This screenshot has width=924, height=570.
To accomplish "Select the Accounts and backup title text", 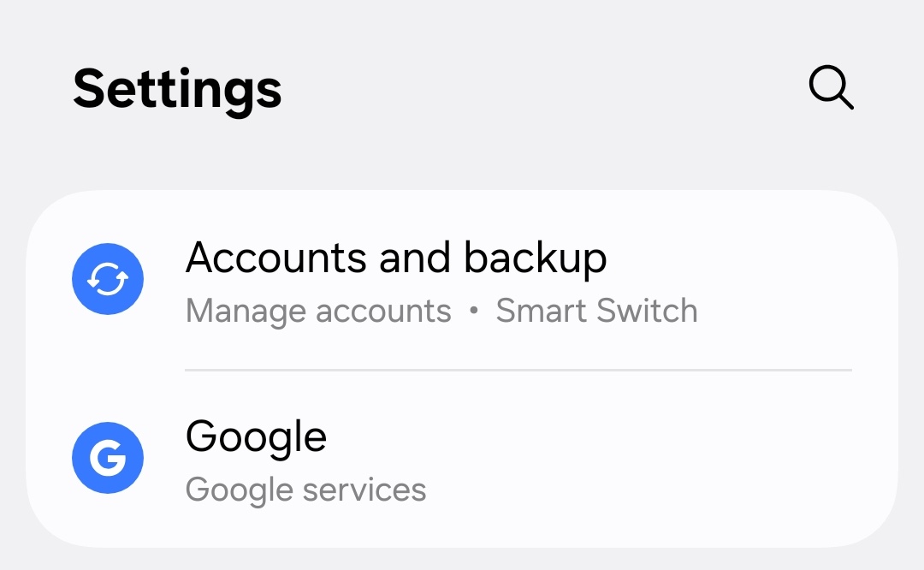I will pyautogui.click(x=395, y=258).
